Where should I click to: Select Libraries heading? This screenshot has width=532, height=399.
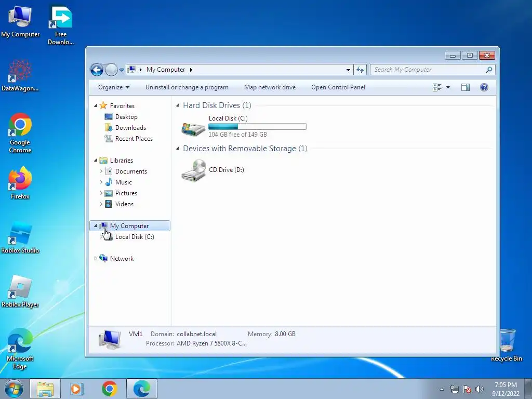(x=121, y=161)
